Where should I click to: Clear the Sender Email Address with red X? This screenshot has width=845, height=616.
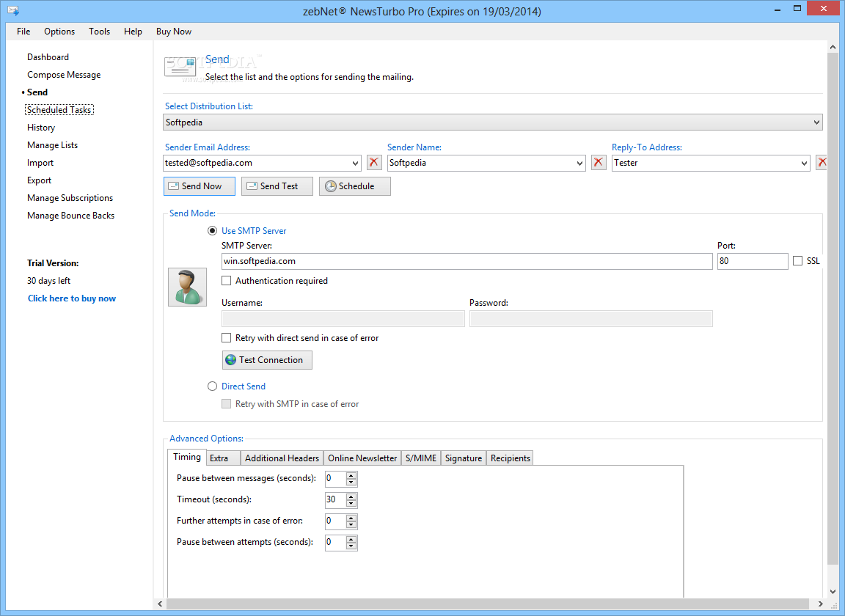click(x=374, y=162)
